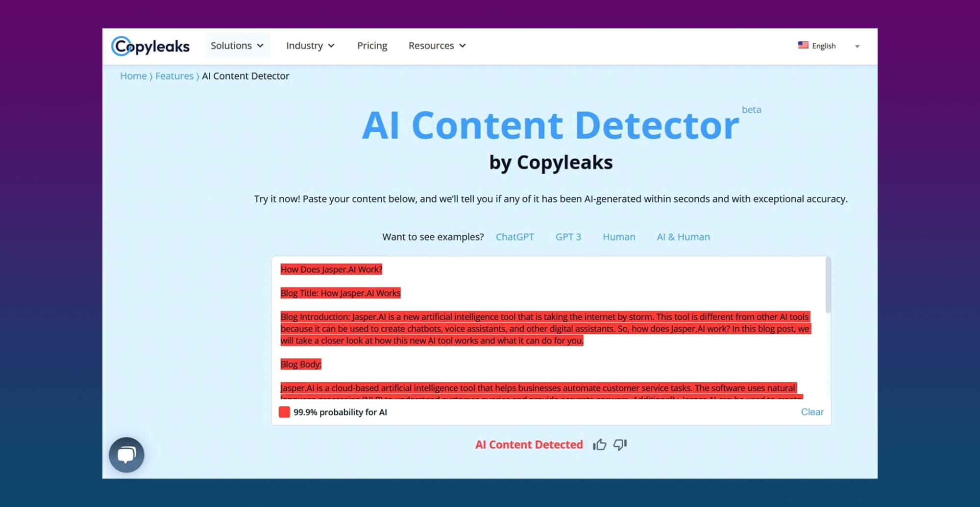Go to Home via the breadcrumb
This screenshot has width=980, height=507.
coord(133,76)
